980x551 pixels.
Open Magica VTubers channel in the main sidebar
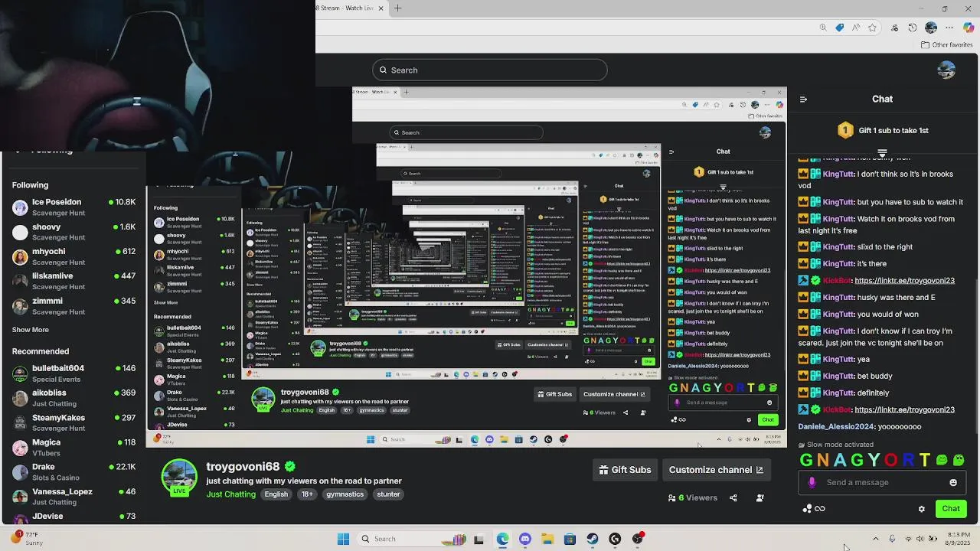73,447
